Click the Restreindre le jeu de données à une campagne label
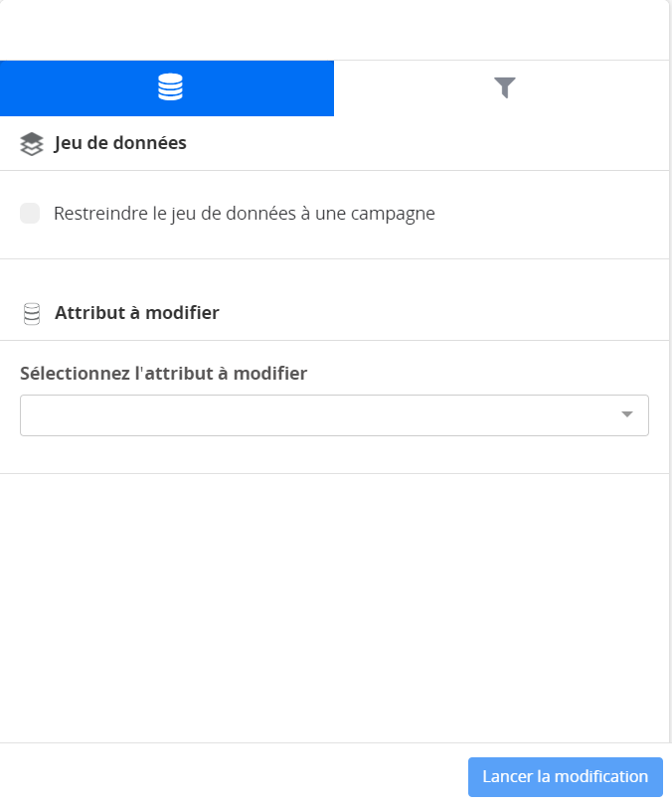 pyautogui.click(x=245, y=214)
